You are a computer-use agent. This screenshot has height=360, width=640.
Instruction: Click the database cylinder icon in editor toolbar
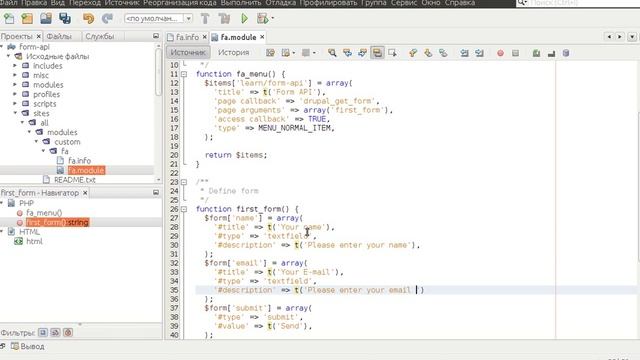tap(566, 53)
